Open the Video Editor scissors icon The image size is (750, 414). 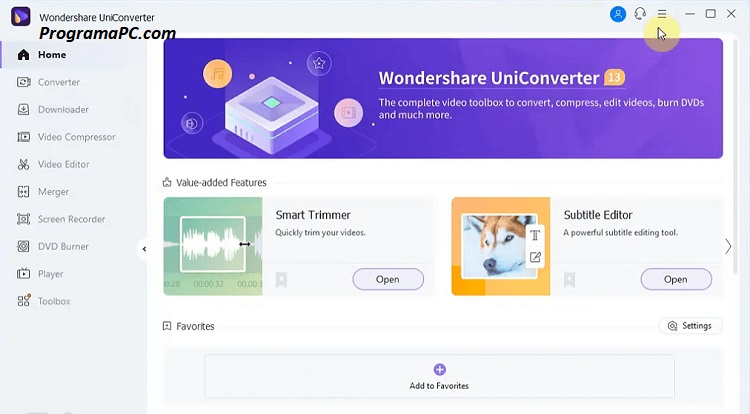23,164
